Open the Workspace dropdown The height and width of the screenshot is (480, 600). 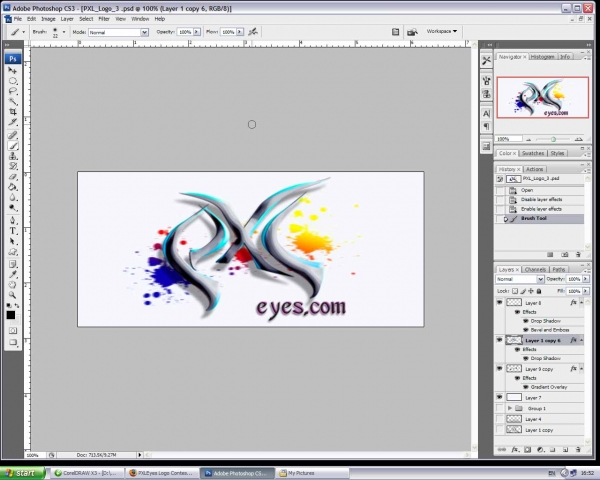[x=442, y=31]
